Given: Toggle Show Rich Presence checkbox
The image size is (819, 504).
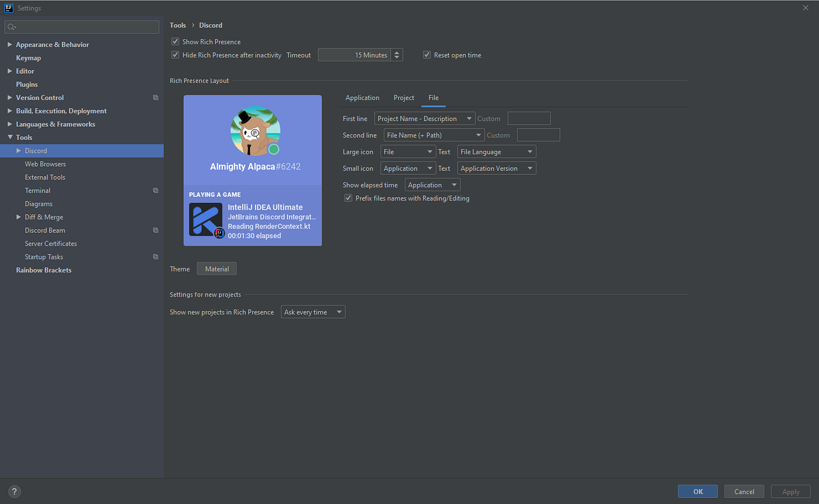Looking at the screenshot, I should tap(175, 42).
